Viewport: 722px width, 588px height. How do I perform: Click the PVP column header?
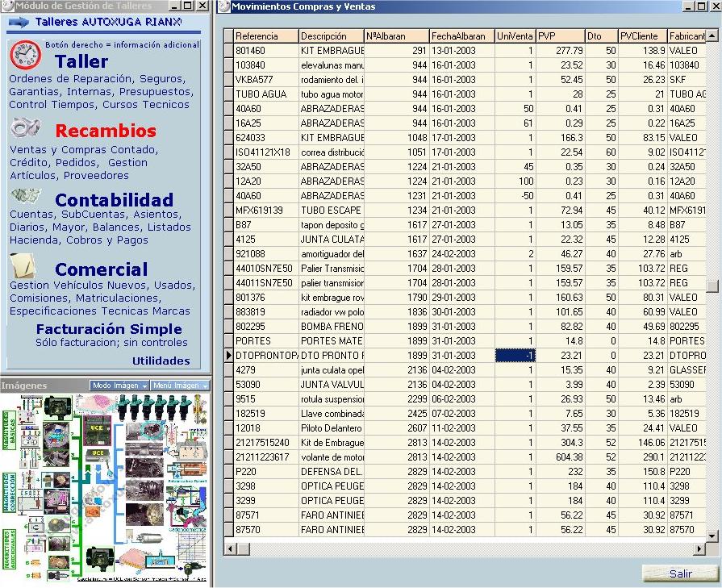point(561,36)
